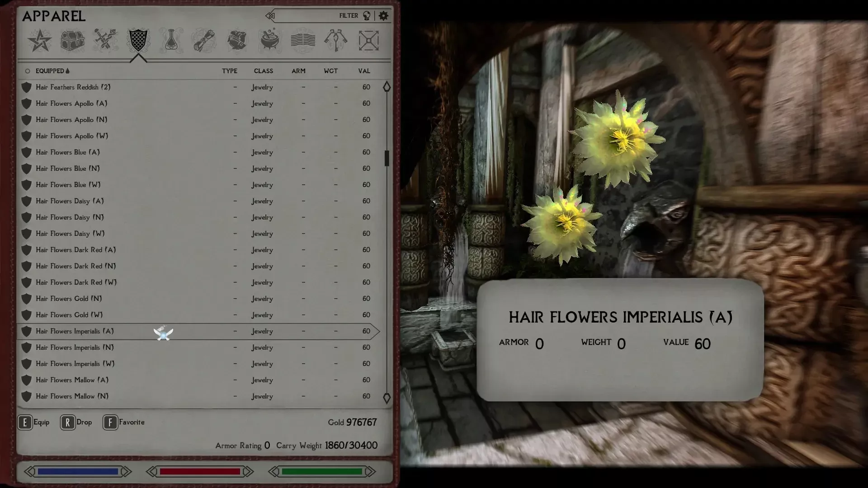Click the blue magicka bar
The height and width of the screenshot is (488, 868).
point(78,472)
